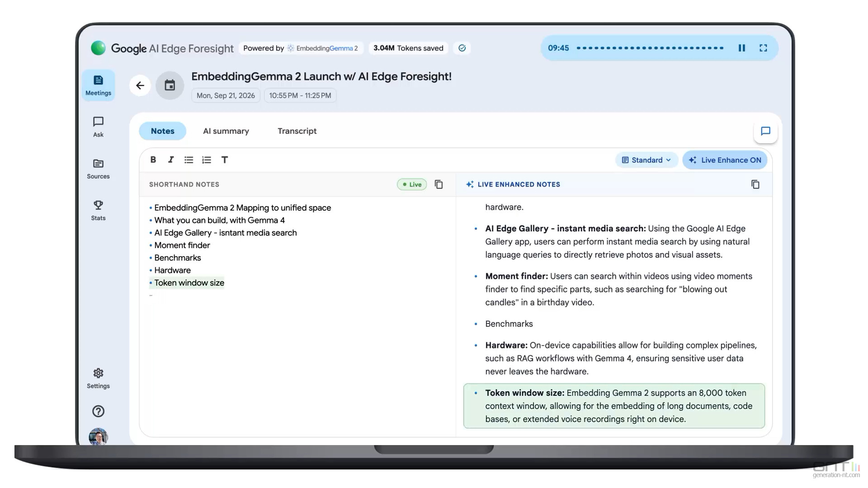The width and height of the screenshot is (868, 488).
Task: Click the 10:55 PM - 11:25 PM time chip
Action: point(300,95)
